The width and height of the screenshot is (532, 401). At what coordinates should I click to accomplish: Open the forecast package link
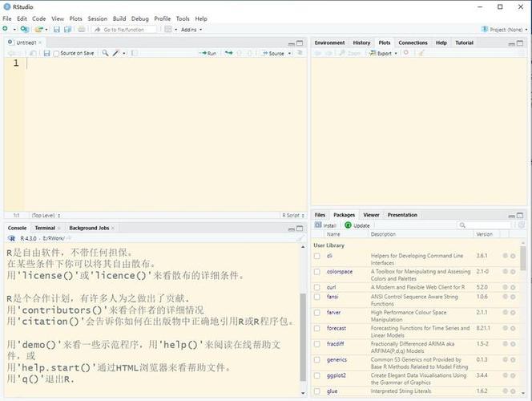pos(337,328)
